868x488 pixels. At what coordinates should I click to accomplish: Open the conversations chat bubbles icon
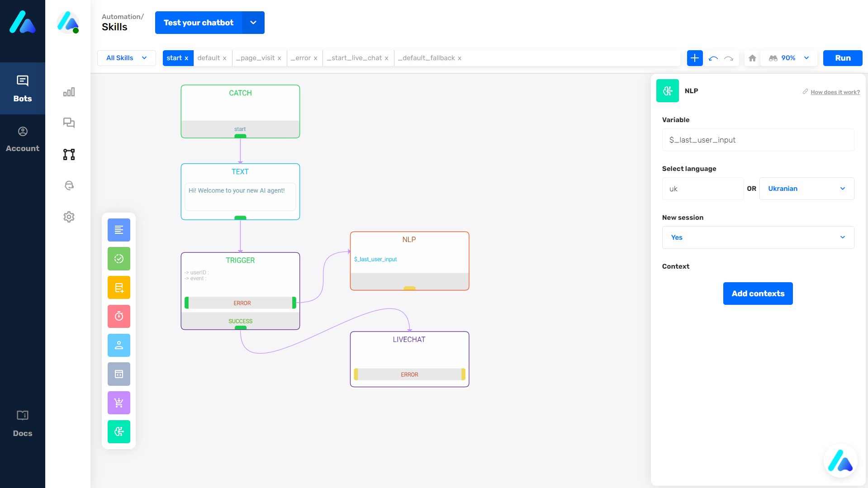(69, 123)
